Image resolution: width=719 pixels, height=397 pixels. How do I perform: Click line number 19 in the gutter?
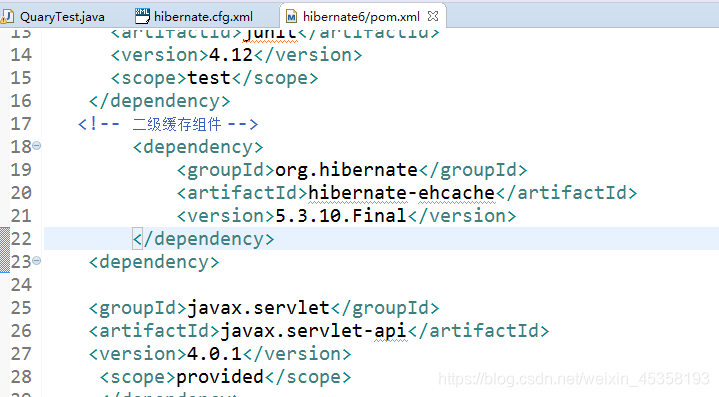(x=21, y=170)
